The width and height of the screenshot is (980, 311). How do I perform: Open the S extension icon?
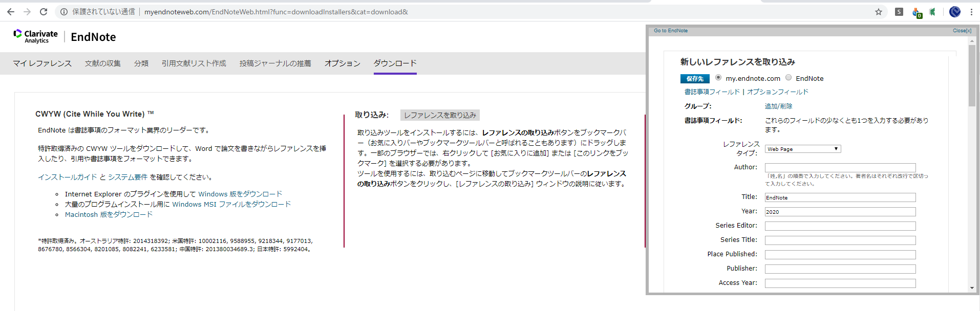point(899,12)
